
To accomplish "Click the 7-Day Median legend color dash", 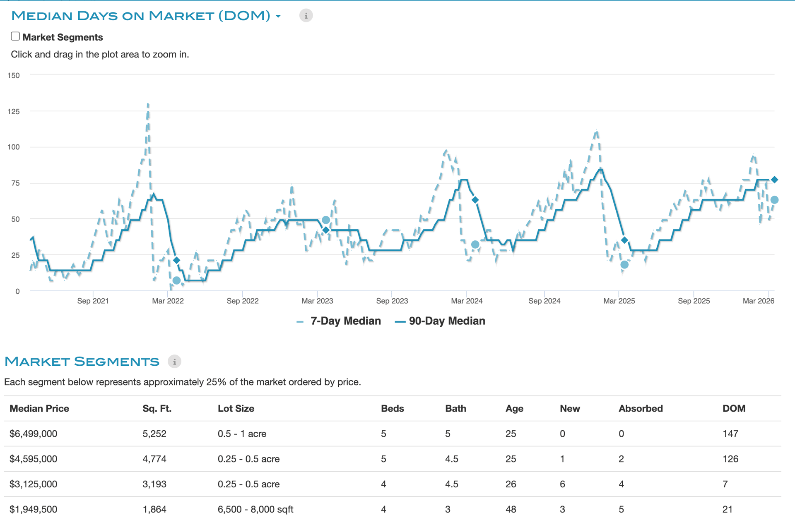I will tap(300, 321).
